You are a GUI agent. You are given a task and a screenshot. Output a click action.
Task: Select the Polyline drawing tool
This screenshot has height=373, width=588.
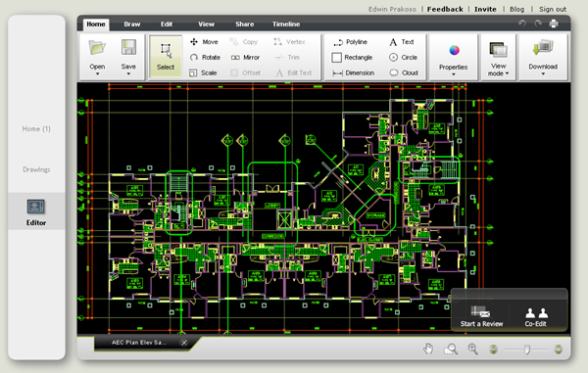(350, 42)
